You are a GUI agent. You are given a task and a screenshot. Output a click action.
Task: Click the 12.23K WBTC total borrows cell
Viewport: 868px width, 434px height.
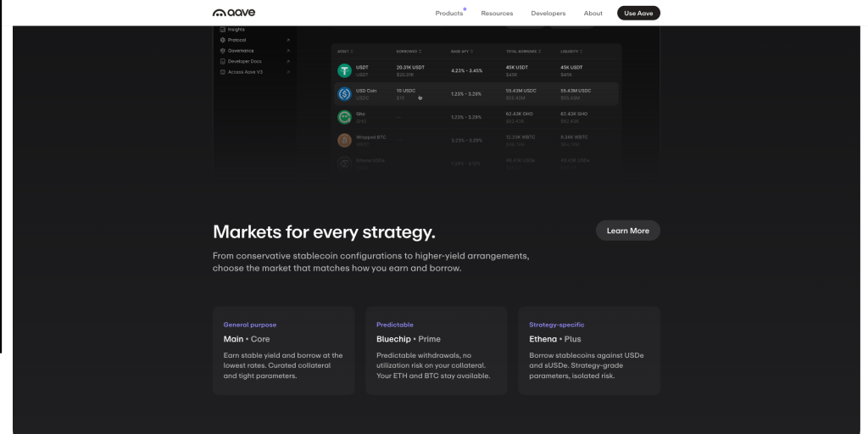(520, 137)
